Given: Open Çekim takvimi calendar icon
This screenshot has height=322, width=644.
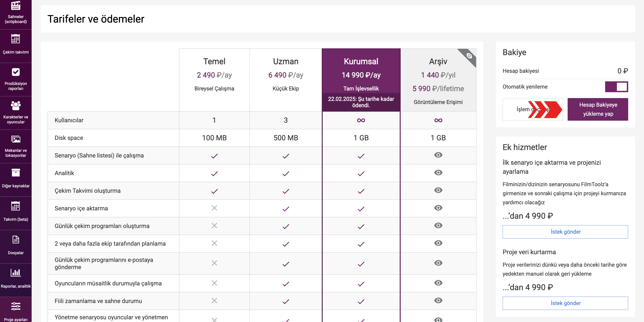Looking at the screenshot, I should click(16, 39).
